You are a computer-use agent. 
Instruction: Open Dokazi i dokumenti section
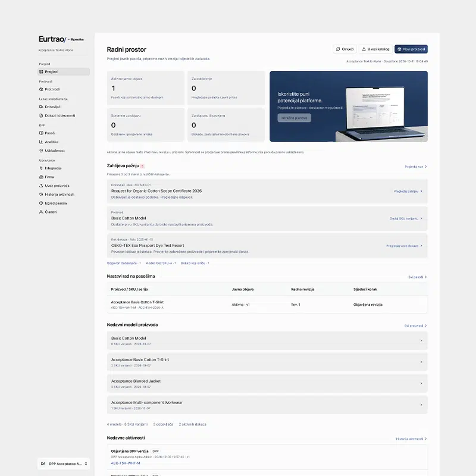point(64,115)
